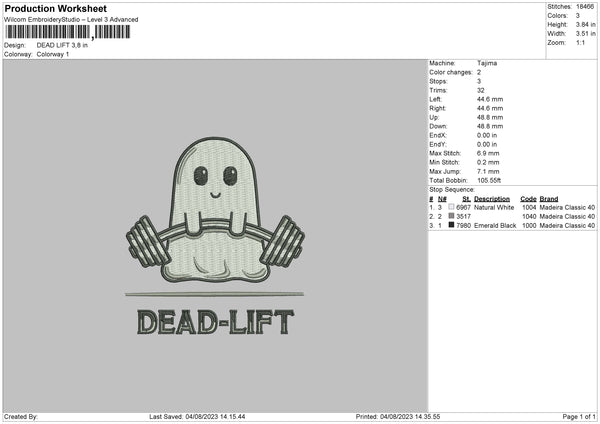Click the Machine value Tajima
600x424 pixels.
487,63
